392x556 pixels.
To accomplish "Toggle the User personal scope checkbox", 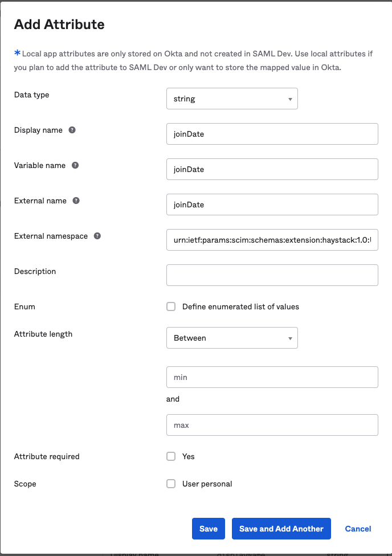I will tap(171, 484).
